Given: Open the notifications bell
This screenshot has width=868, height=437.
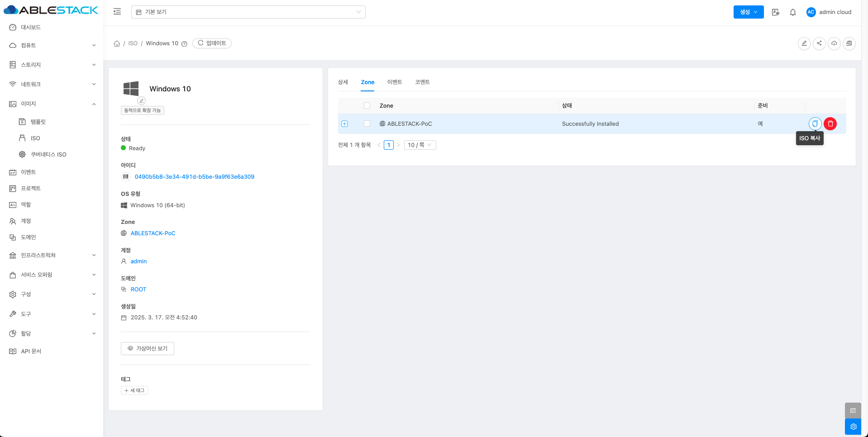Looking at the screenshot, I should point(792,12).
